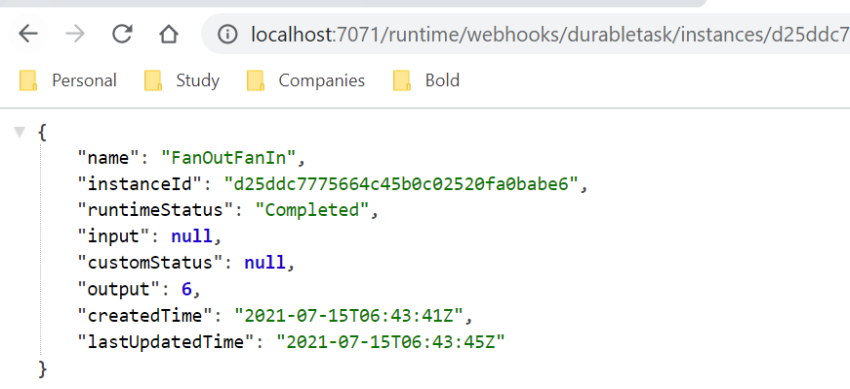850x389 pixels.
Task: Click the forward navigation arrow
Action: [x=75, y=35]
